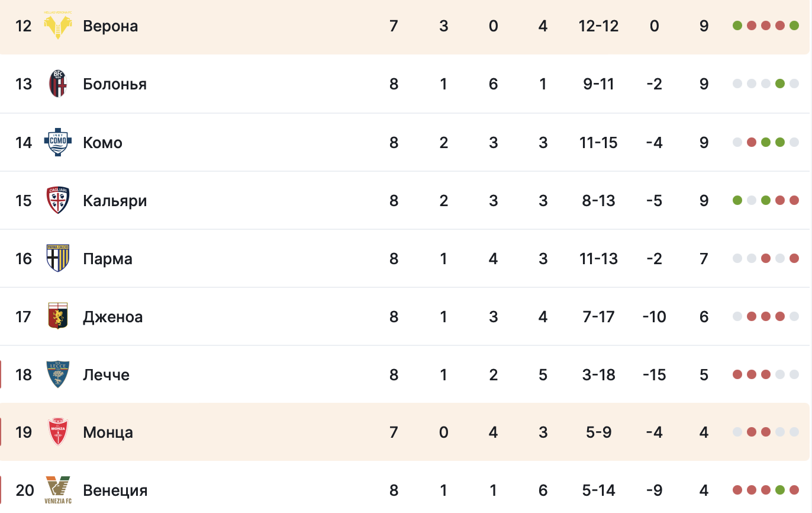Viewport: 812px width, 513px height.
Task: Select the Комо team name
Action: (x=102, y=142)
